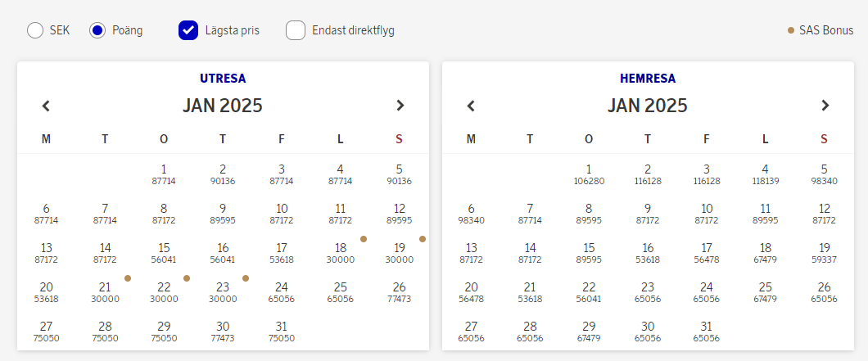Go to previous month in Hemresa calendar

(471, 106)
